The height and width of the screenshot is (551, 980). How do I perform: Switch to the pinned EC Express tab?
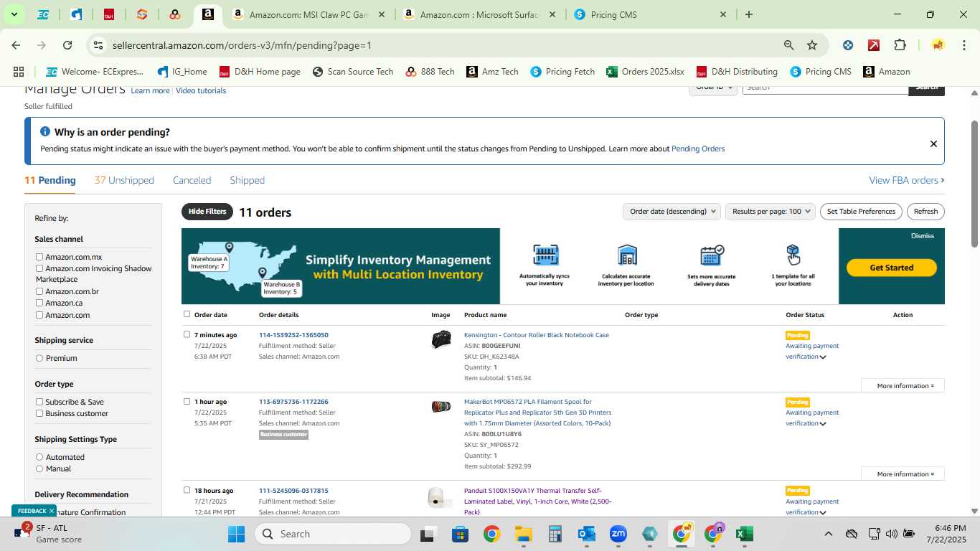point(43,14)
